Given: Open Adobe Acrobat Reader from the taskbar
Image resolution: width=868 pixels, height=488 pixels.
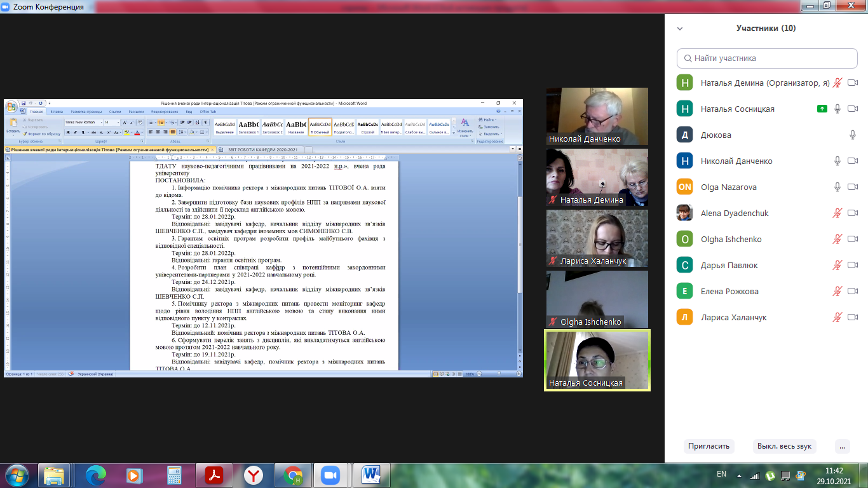Looking at the screenshot, I should pos(214,475).
